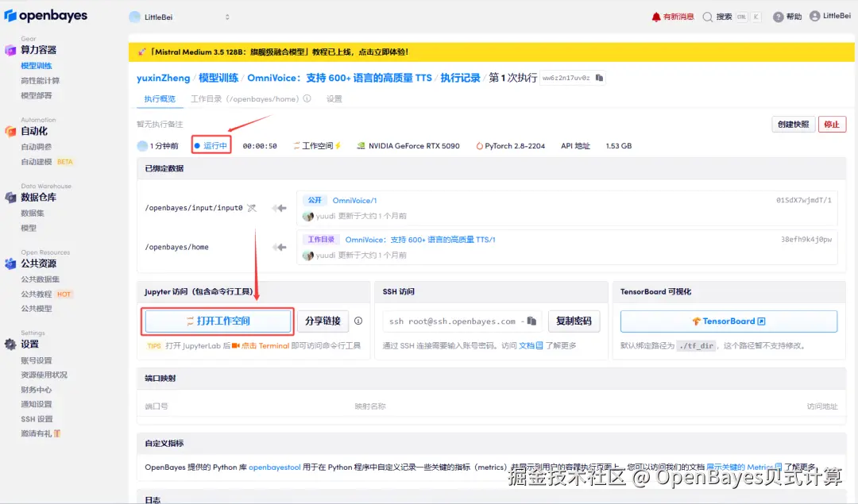858x504 pixels.
Task: Click the LittleBei user avatar at top right
Action: click(x=815, y=16)
